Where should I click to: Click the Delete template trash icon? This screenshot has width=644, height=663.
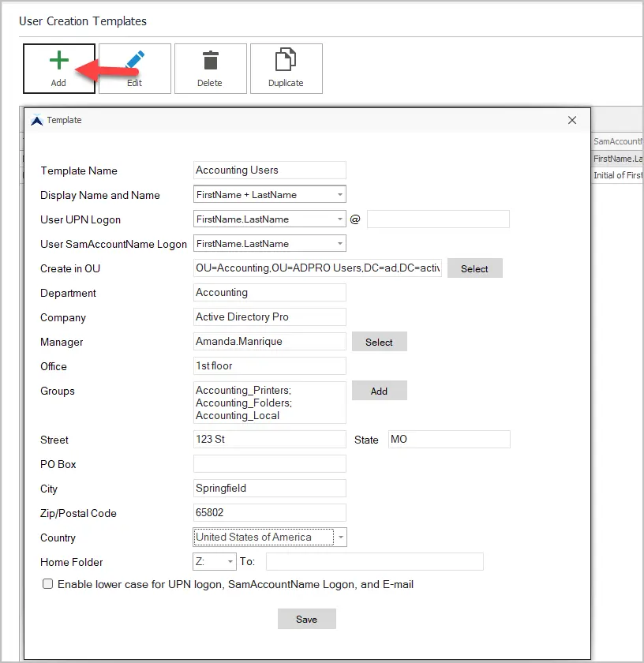(x=210, y=61)
